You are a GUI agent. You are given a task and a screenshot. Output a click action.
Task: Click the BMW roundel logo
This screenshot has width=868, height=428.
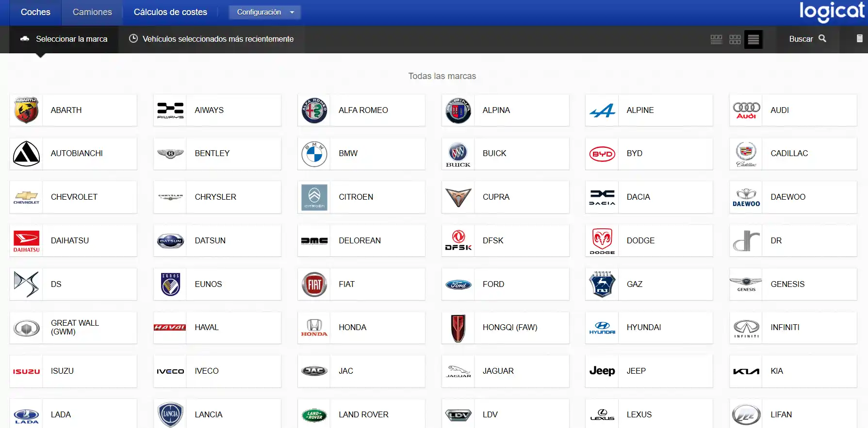pyautogui.click(x=314, y=154)
